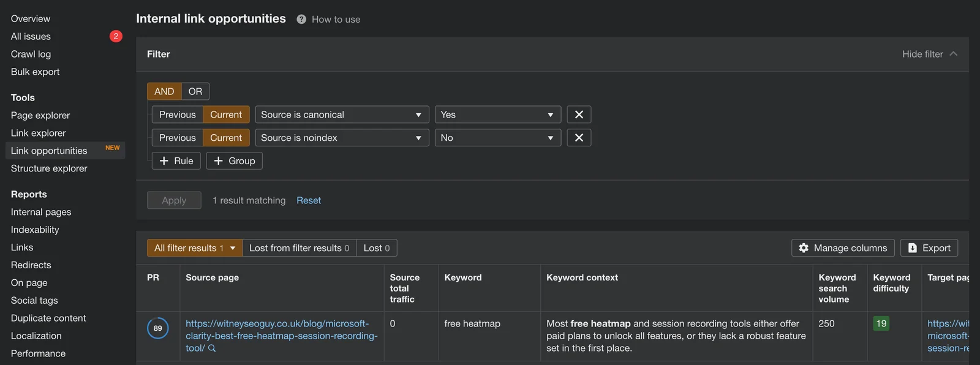Open the target page link in the results row
This screenshot has width=980, height=365.
[x=948, y=336]
